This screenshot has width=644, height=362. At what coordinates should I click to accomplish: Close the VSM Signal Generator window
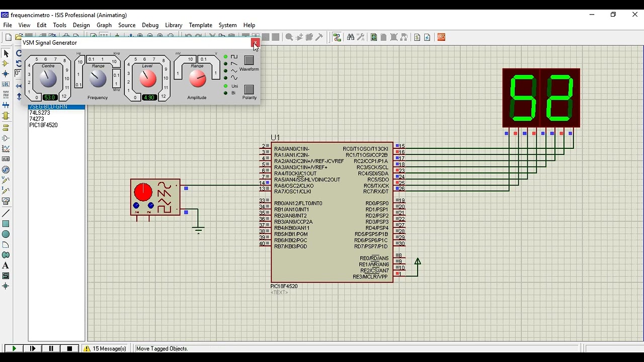coord(255,43)
